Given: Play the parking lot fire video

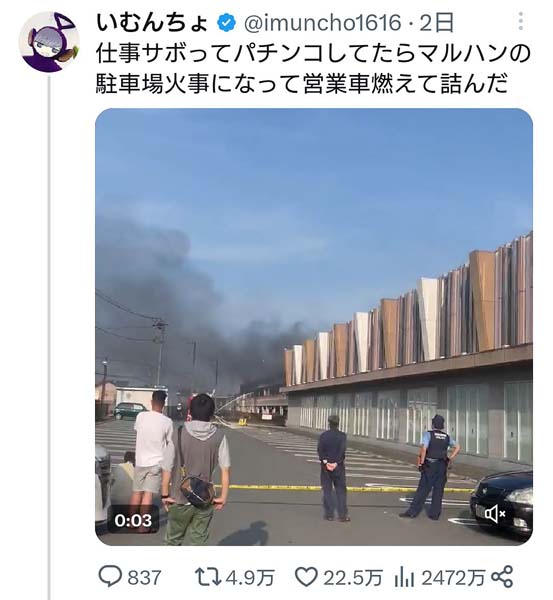Looking at the screenshot, I should tap(314, 327).
